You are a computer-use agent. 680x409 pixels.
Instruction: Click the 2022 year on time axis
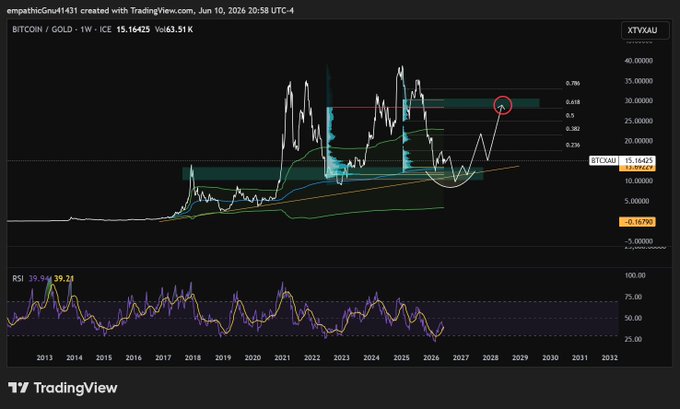(312, 358)
